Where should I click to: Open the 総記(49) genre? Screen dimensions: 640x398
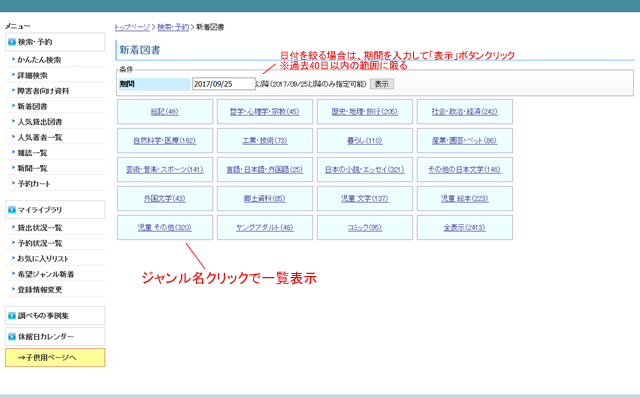click(164, 111)
